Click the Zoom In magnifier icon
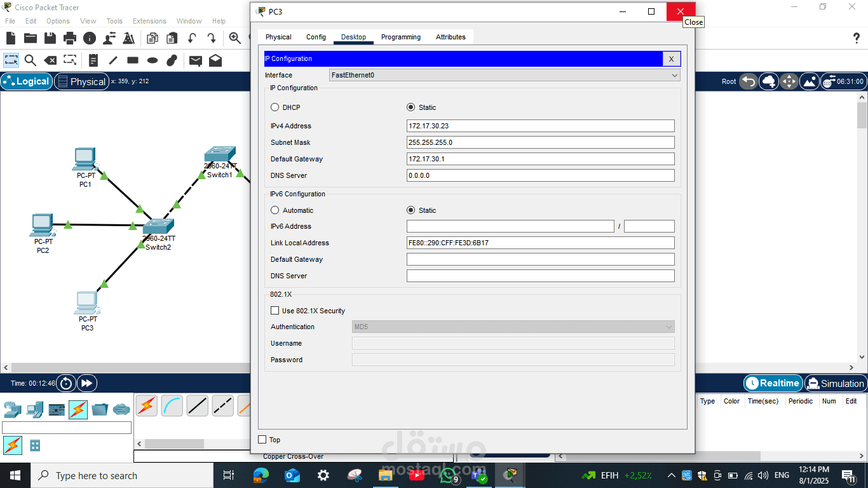 coord(235,38)
